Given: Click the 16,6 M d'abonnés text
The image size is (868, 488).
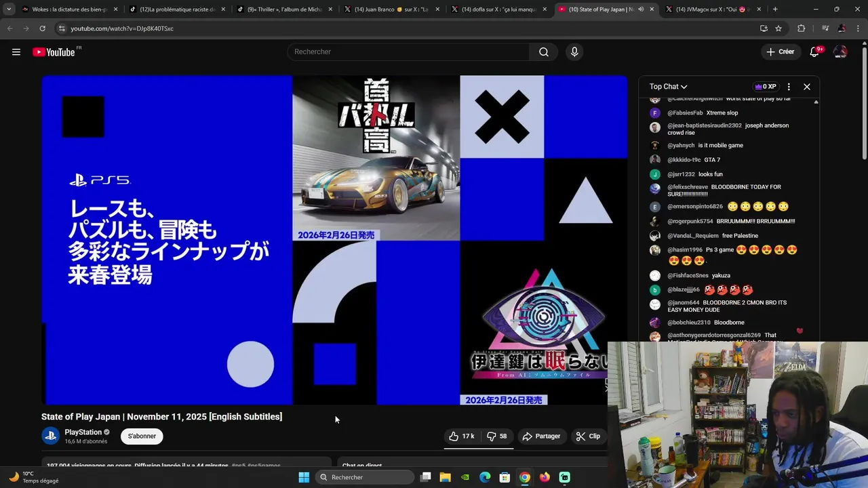Looking at the screenshot, I should pos(86,442).
